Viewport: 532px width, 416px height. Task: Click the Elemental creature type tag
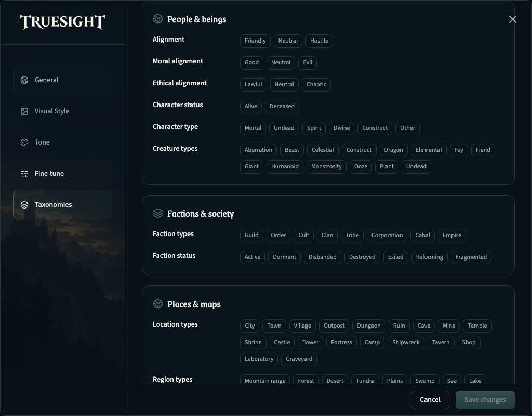pos(429,150)
